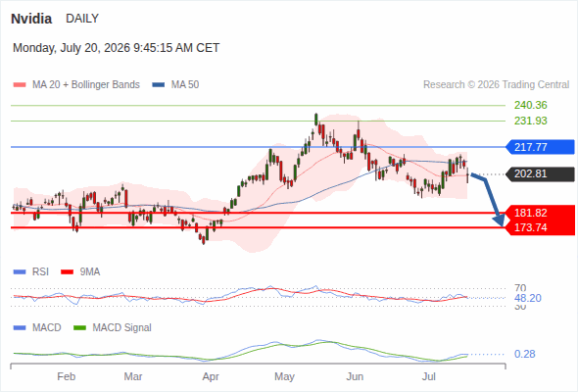Click the RSI value 48.20

[528, 298]
